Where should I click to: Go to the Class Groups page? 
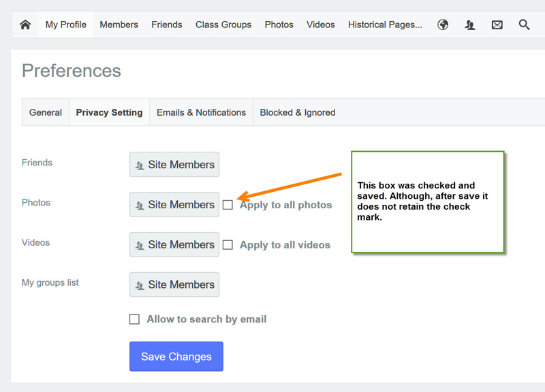click(223, 24)
